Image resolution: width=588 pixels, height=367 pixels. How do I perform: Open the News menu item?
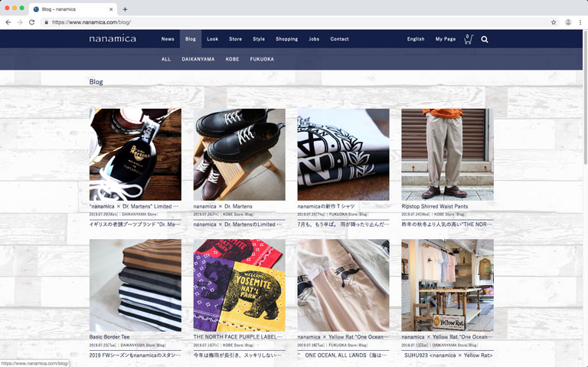click(x=168, y=39)
